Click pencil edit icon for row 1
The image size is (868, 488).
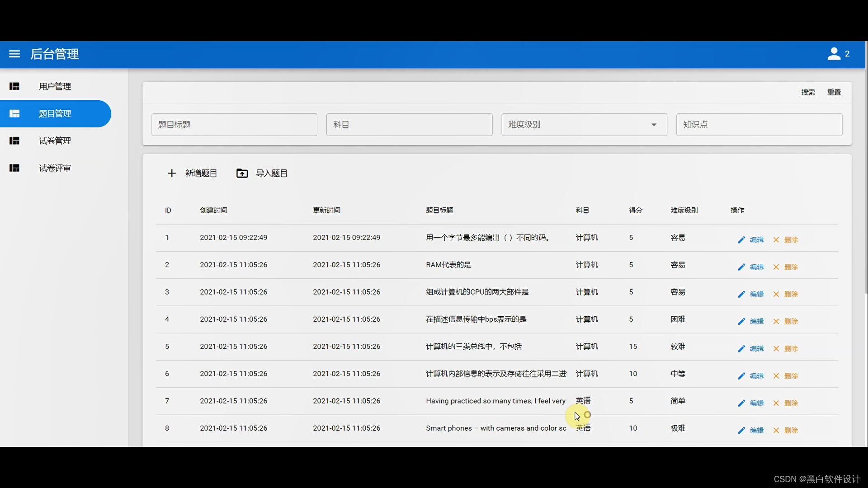point(741,240)
